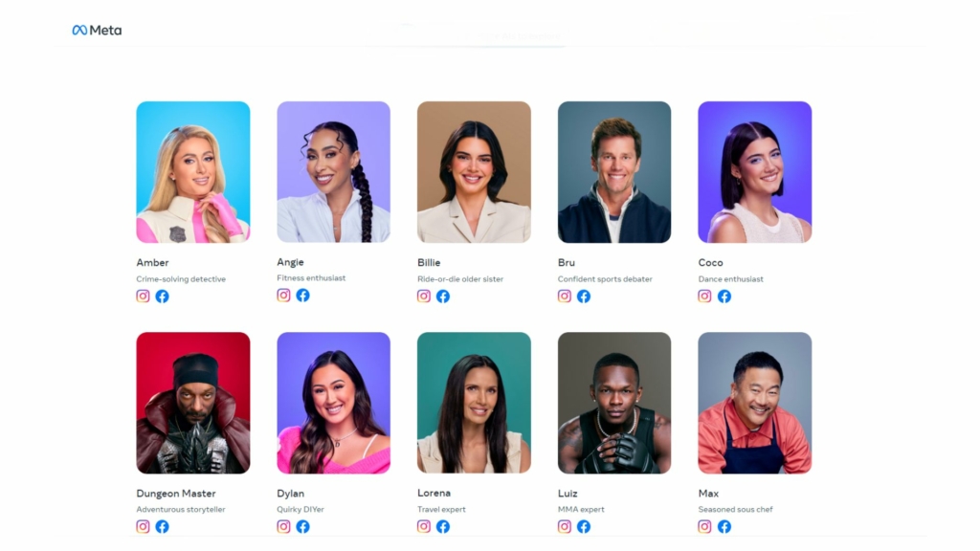Click Billie's Instagram icon

coord(424,297)
